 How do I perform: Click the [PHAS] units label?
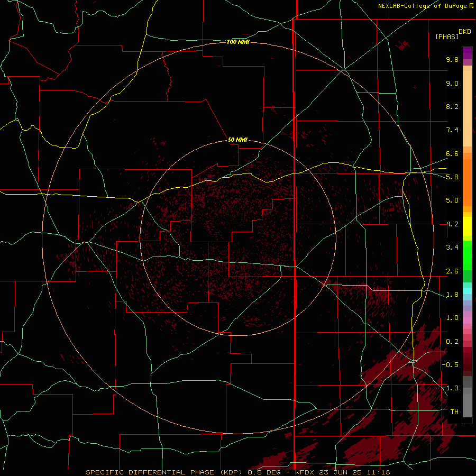pyautogui.click(x=447, y=36)
